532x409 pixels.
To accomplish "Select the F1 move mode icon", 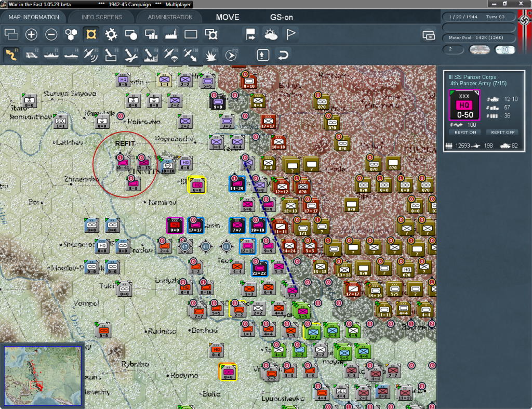I will 11,55.
